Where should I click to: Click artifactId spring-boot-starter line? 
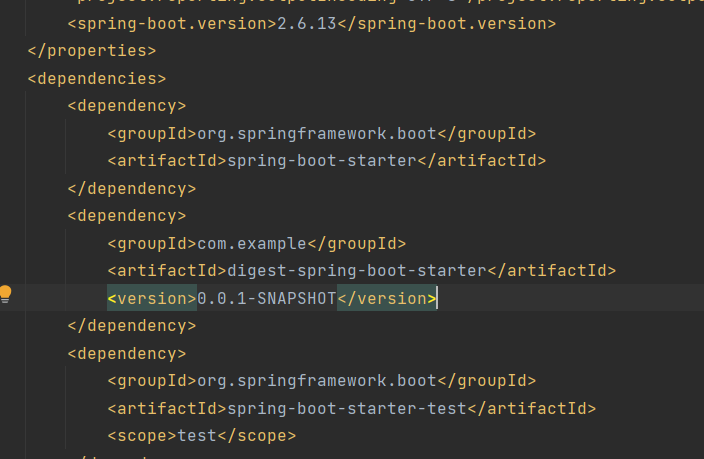327,161
